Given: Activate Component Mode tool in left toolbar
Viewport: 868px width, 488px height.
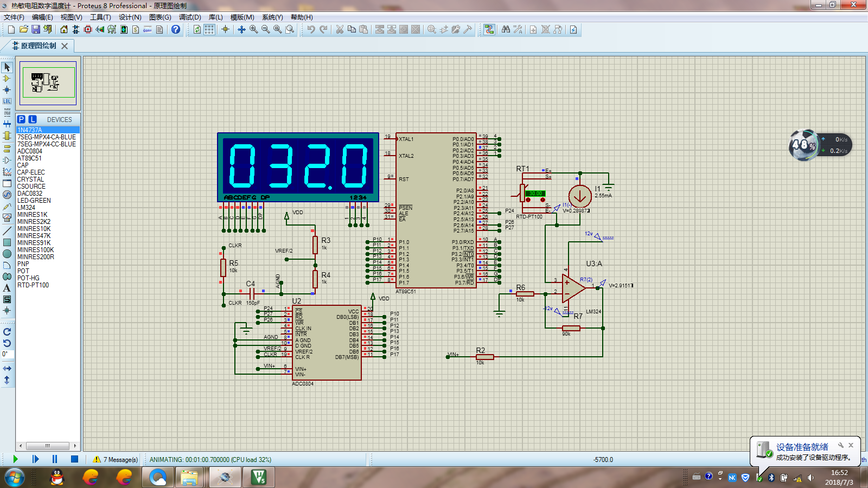Looking at the screenshot, I should pyautogui.click(x=7, y=79).
